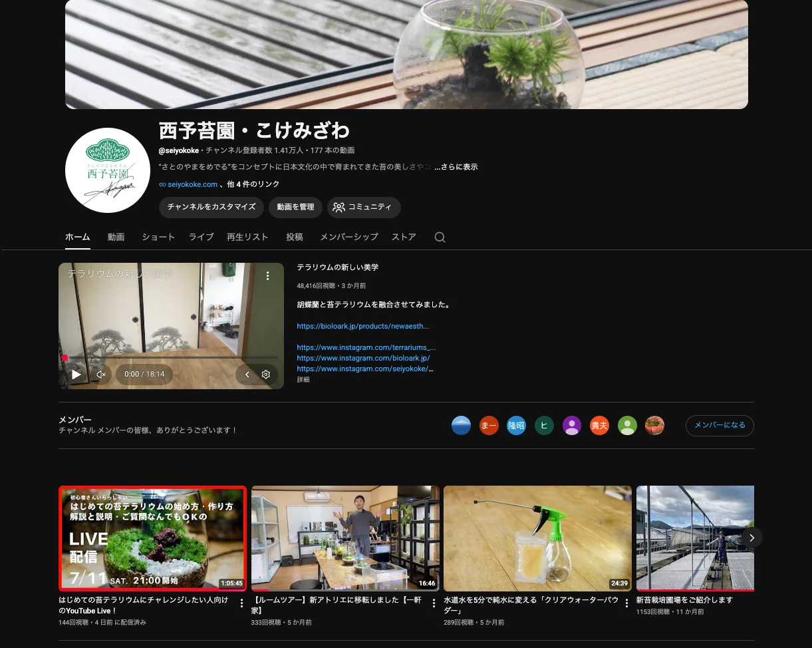Viewport: 812px width, 648px height.
Task: Click the まー member avatar
Action: pyautogui.click(x=489, y=426)
